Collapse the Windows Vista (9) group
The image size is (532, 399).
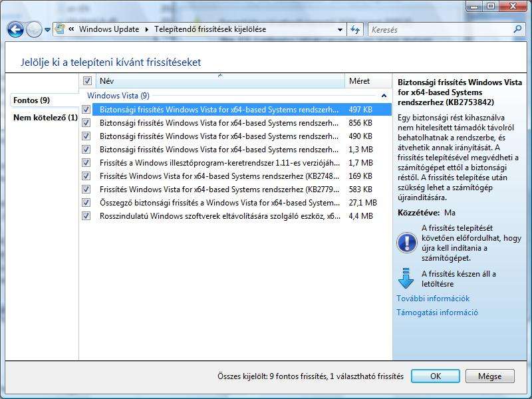click(384, 96)
